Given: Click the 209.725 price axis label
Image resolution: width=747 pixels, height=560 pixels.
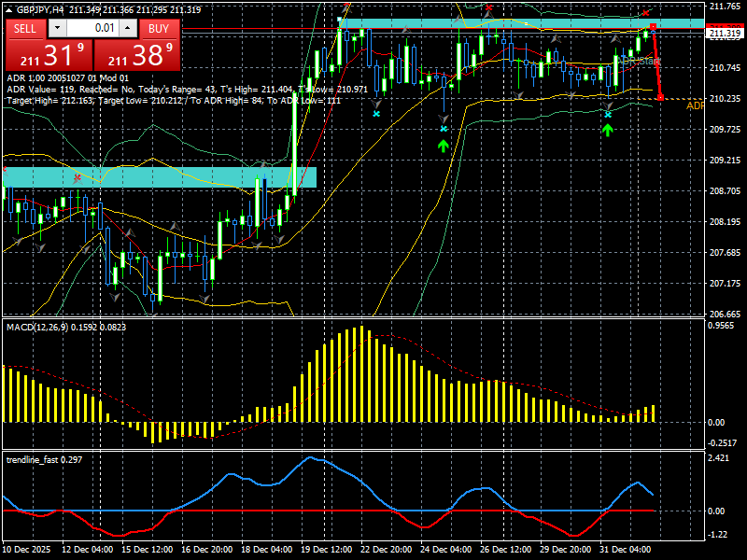Looking at the screenshot, I should 725,130.
